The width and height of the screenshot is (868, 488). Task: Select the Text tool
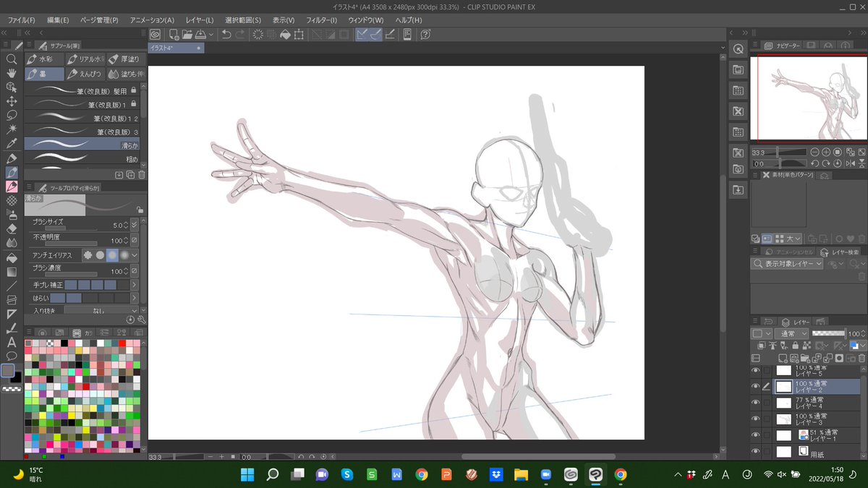point(12,342)
